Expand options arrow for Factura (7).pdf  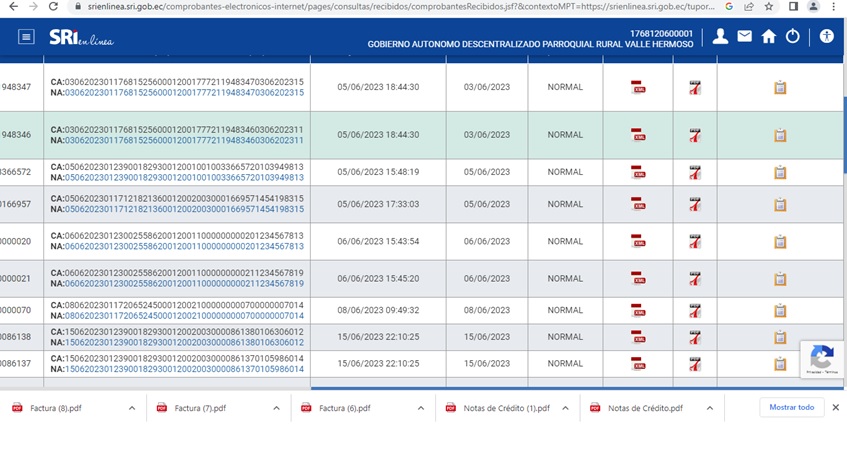tap(276, 408)
